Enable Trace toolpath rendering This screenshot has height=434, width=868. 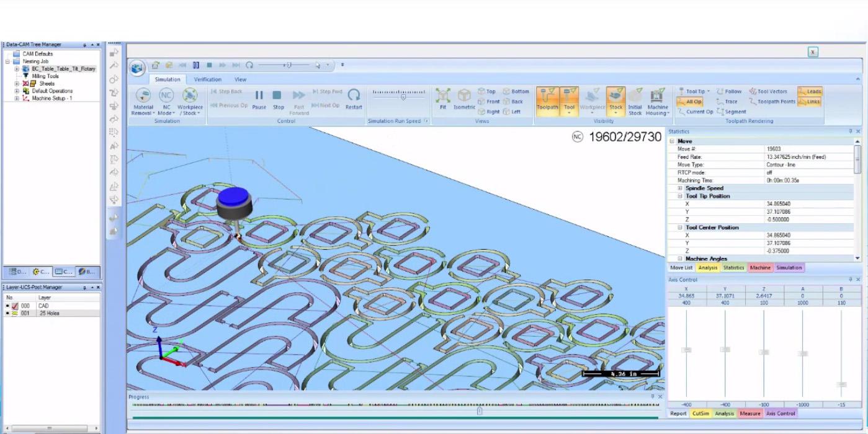pyautogui.click(x=727, y=102)
